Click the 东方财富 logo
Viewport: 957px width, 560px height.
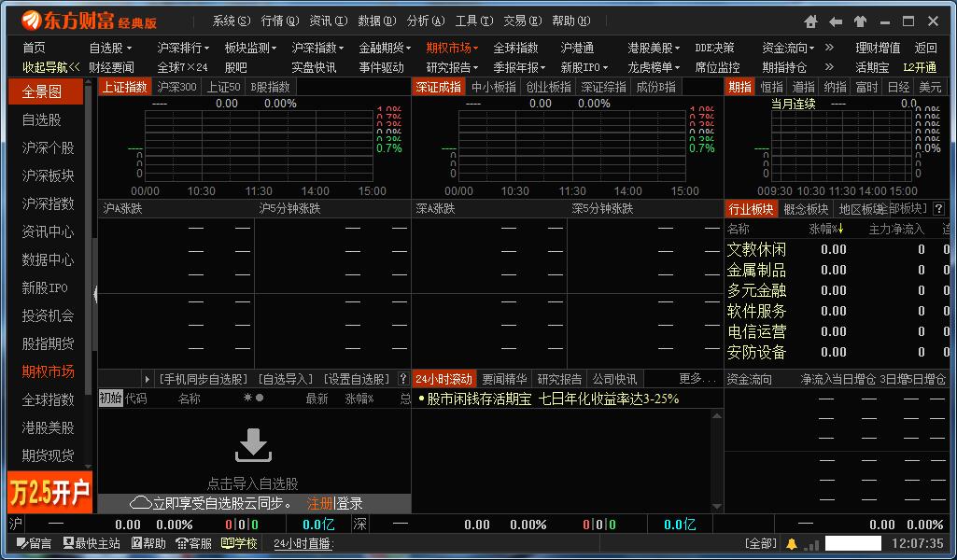tap(89, 21)
